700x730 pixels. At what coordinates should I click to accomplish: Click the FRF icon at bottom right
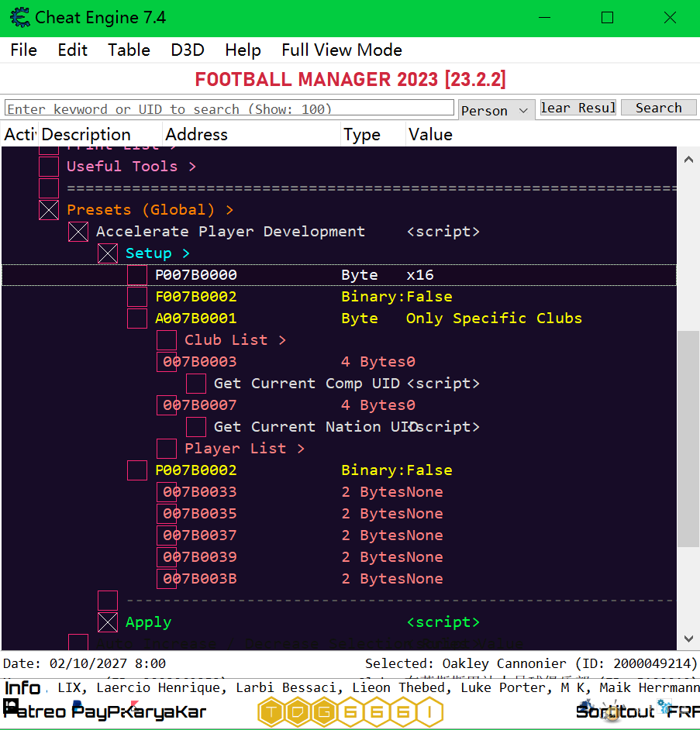[x=683, y=711]
